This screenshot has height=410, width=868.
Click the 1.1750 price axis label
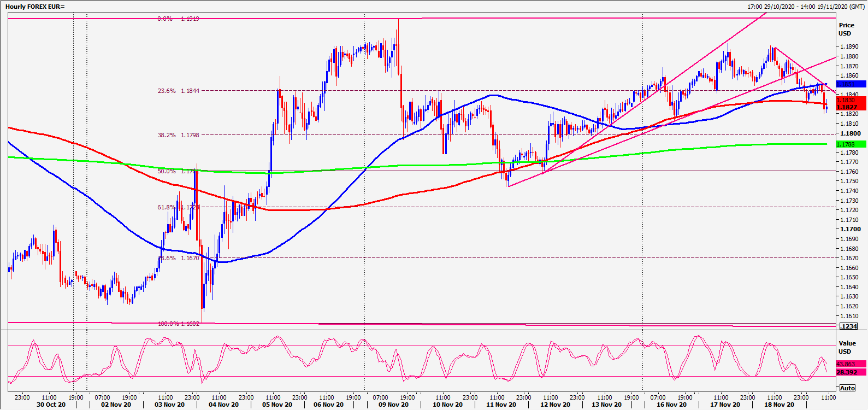click(849, 181)
